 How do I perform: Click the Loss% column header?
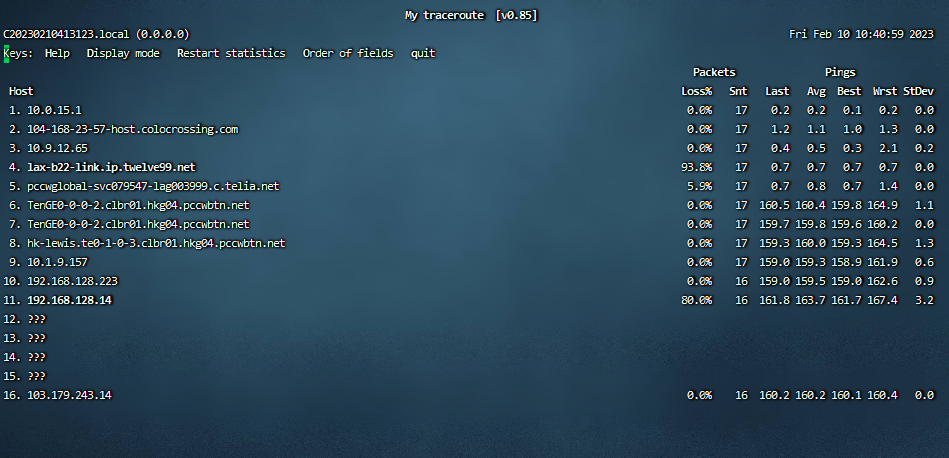(x=696, y=91)
